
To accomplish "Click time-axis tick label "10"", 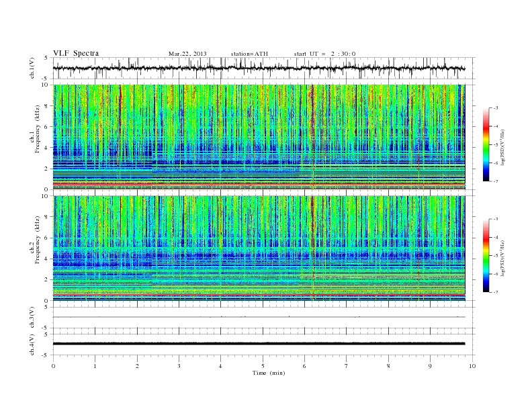I will tap(472, 366).
